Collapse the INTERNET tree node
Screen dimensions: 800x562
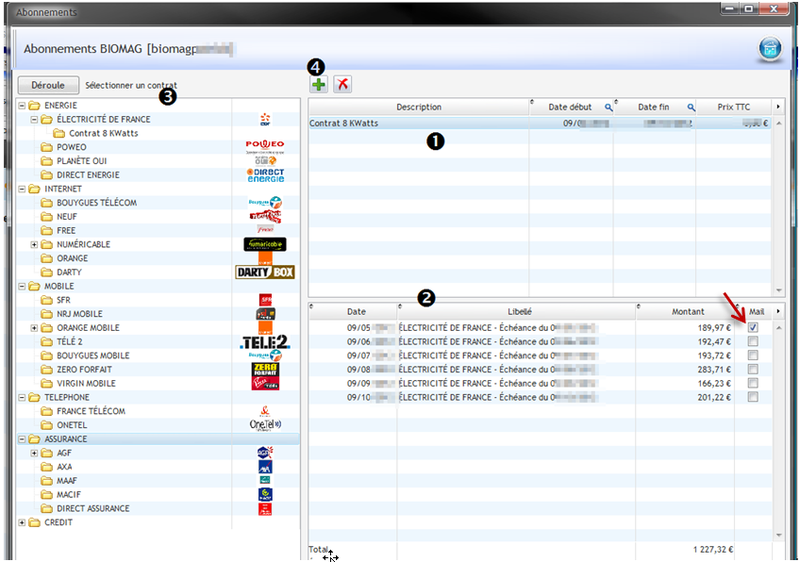tap(22, 189)
